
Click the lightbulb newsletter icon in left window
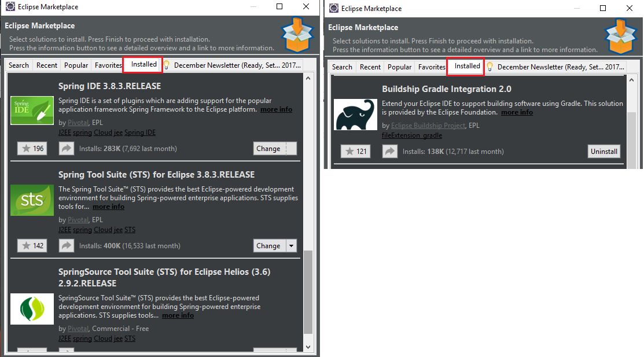tap(166, 65)
